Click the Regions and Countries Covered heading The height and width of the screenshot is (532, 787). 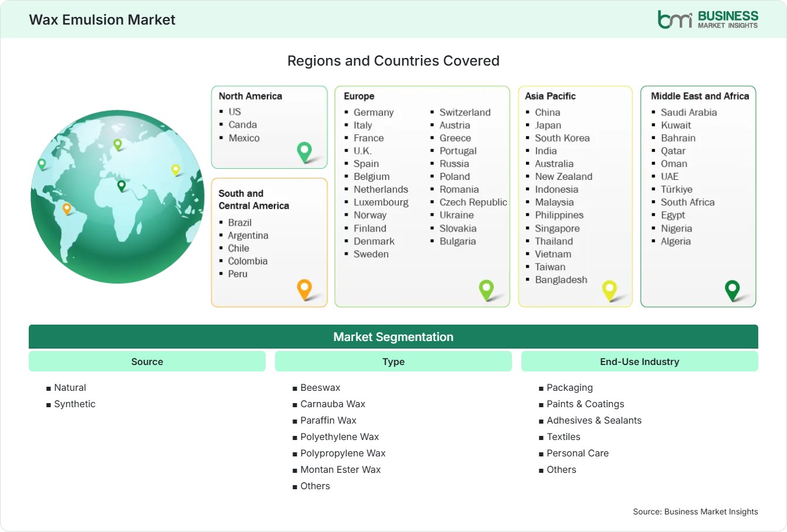point(393,61)
